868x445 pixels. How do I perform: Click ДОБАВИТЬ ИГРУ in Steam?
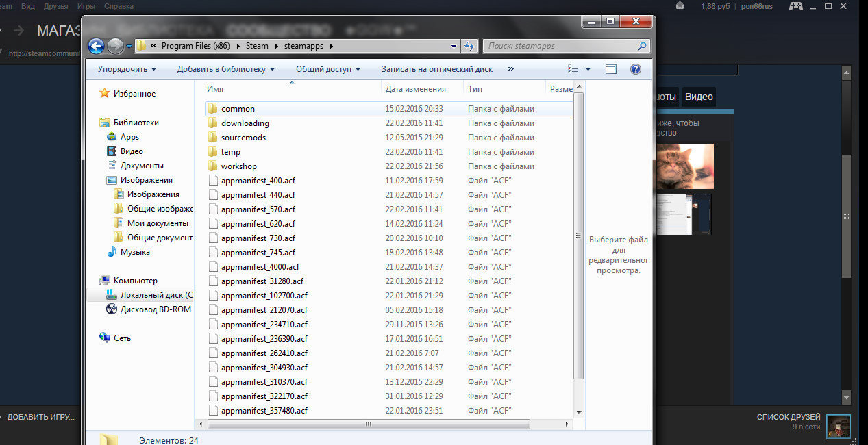click(x=40, y=417)
